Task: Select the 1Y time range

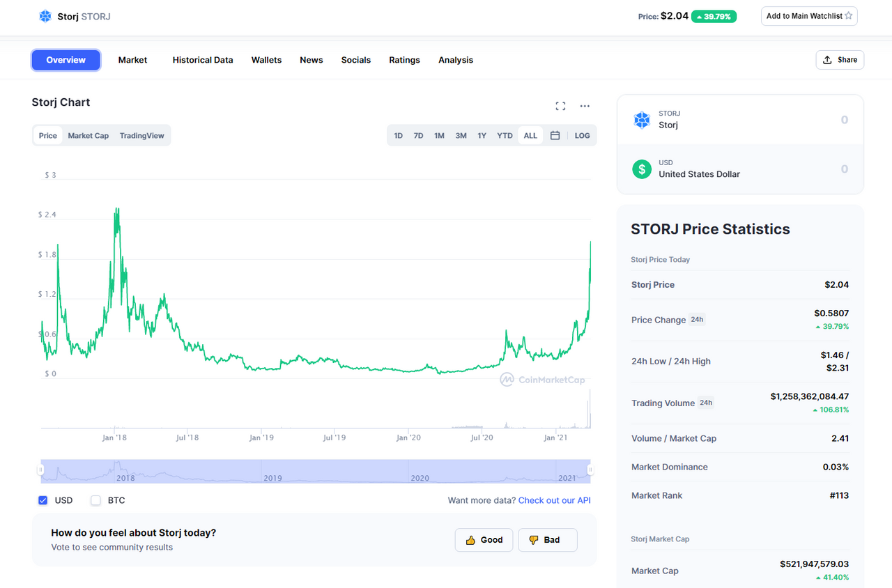Action: tap(482, 136)
